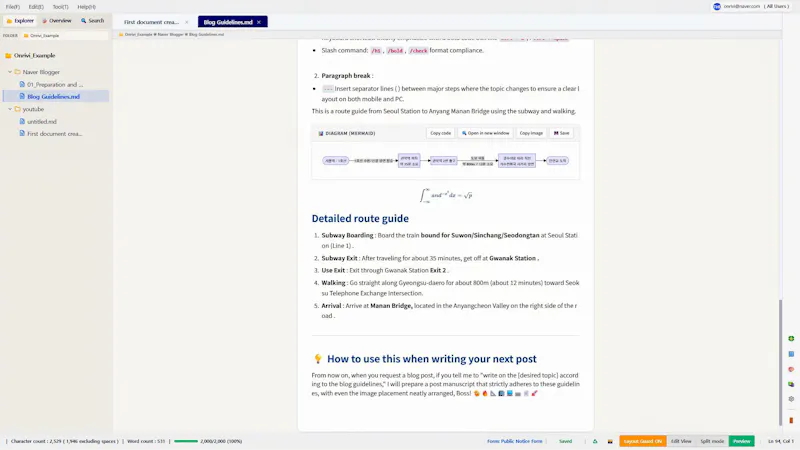The height and width of the screenshot is (450, 800).
Task: Click the Ln 94, Col 1 position indicator
Action: click(780, 441)
